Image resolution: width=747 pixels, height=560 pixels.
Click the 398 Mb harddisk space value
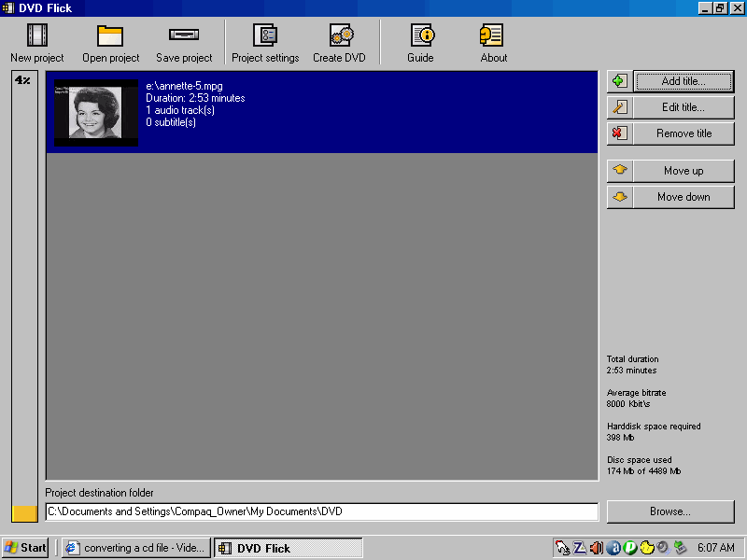pyautogui.click(x=620, y=438)
